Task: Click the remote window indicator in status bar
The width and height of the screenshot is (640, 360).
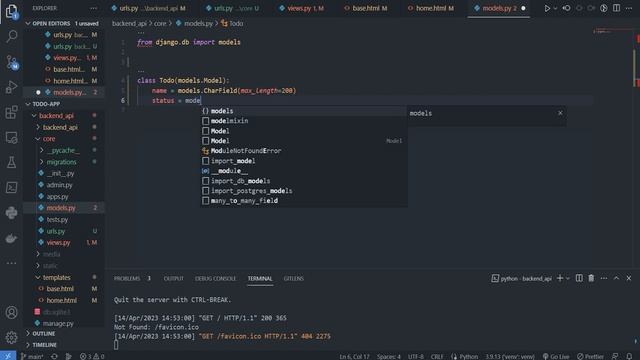Action: tap(8, 356)
